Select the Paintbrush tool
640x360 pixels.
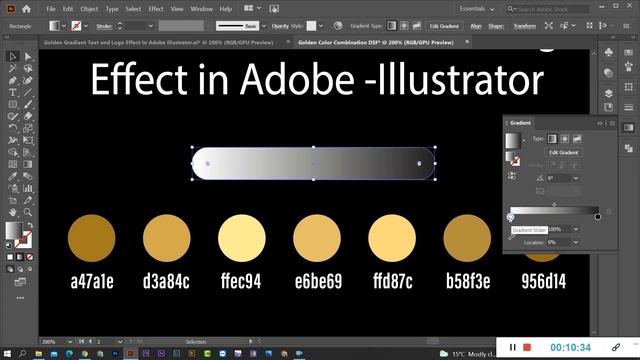pyautogui.click(x=28, y=104)
